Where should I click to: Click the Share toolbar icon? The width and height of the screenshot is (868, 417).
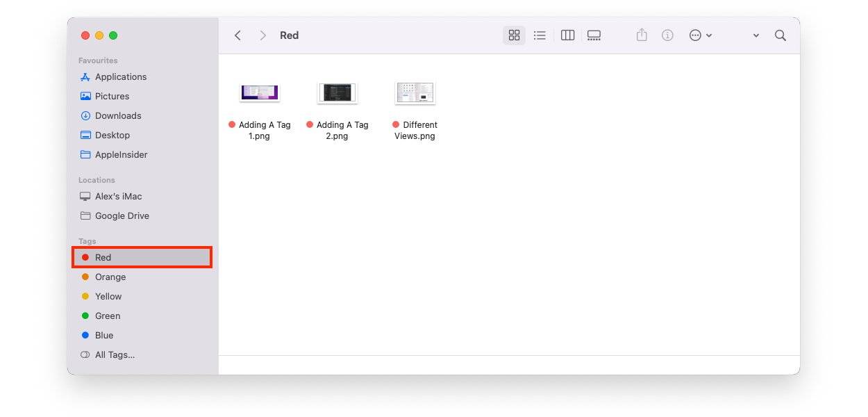[642, 35]
